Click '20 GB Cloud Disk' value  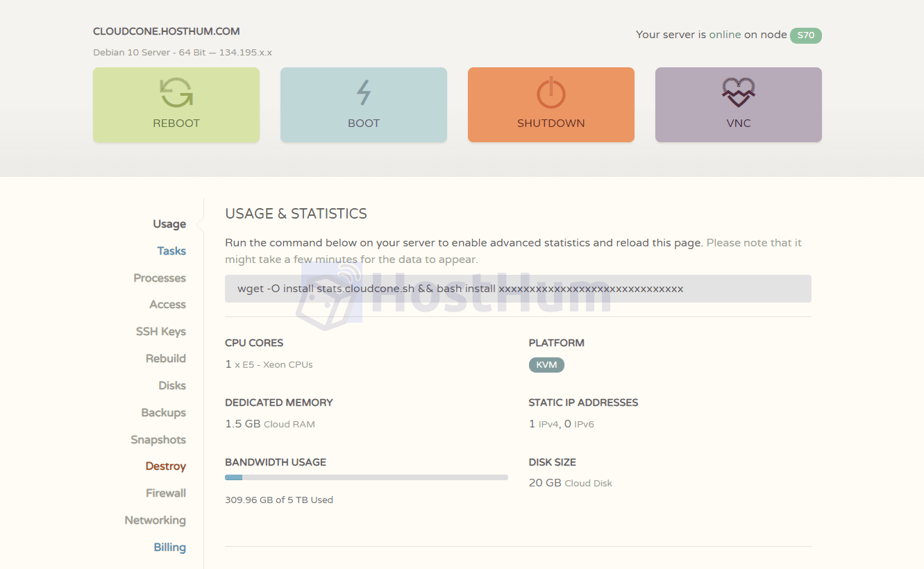pos(571,483)
